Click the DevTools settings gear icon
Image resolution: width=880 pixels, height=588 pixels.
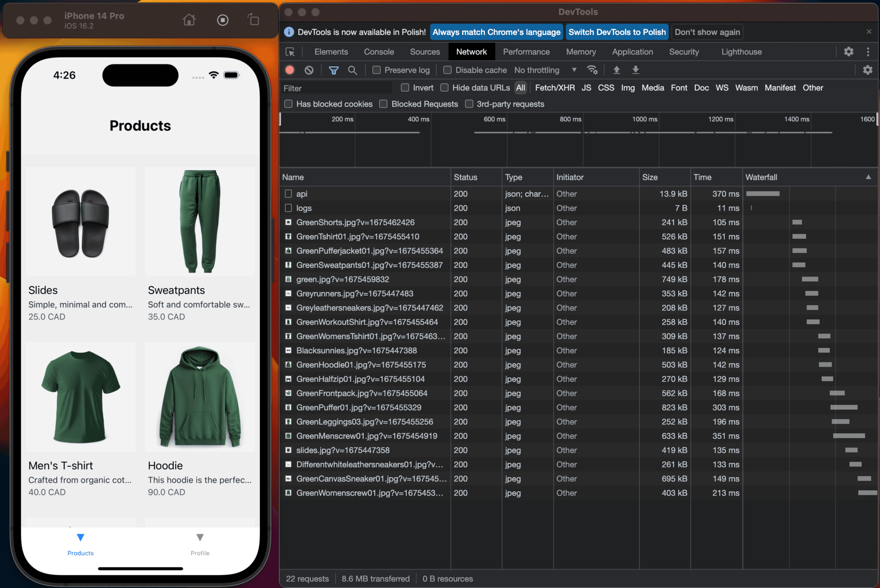pos(849,52)
